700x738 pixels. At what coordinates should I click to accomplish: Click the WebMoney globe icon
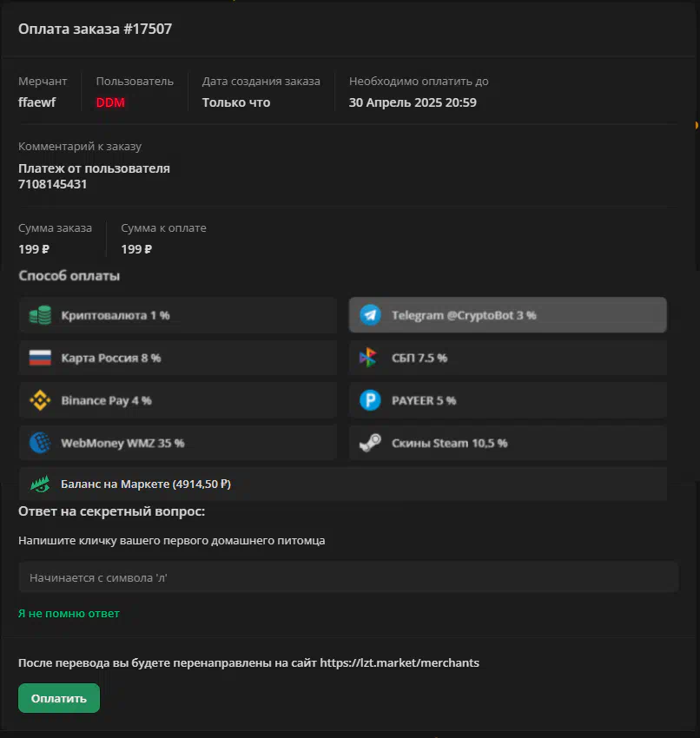(40, 443)
